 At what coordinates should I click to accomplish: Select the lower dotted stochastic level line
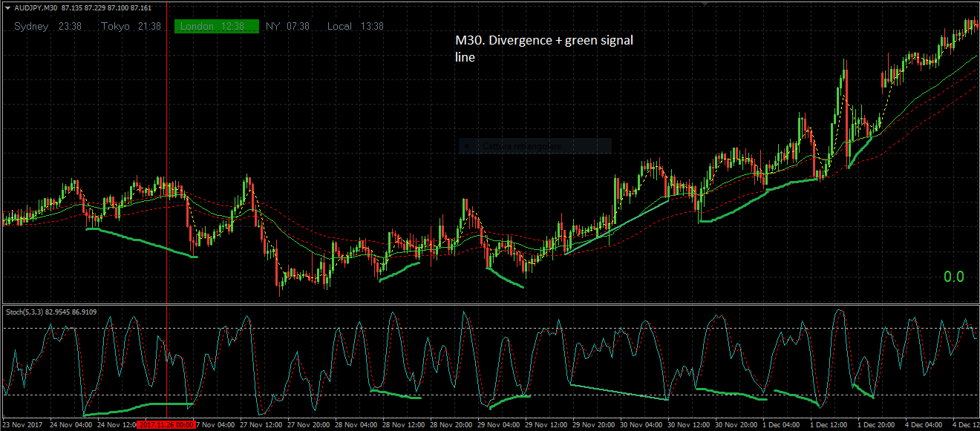coord(490,395)
